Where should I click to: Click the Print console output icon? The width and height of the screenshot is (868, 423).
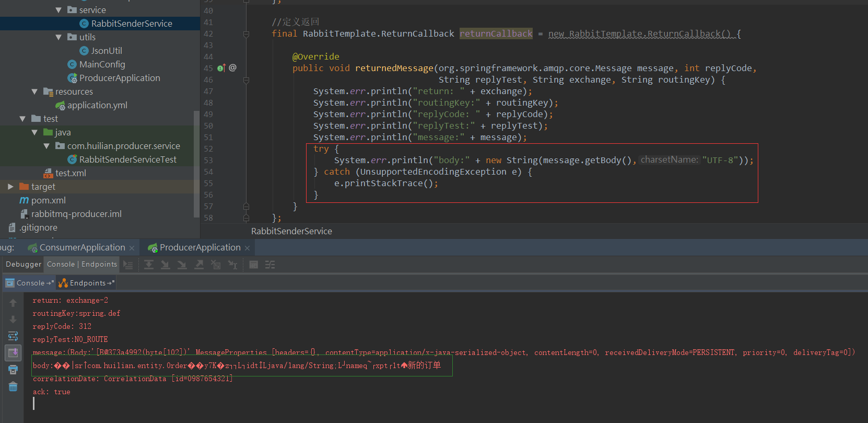pos(13,370)
